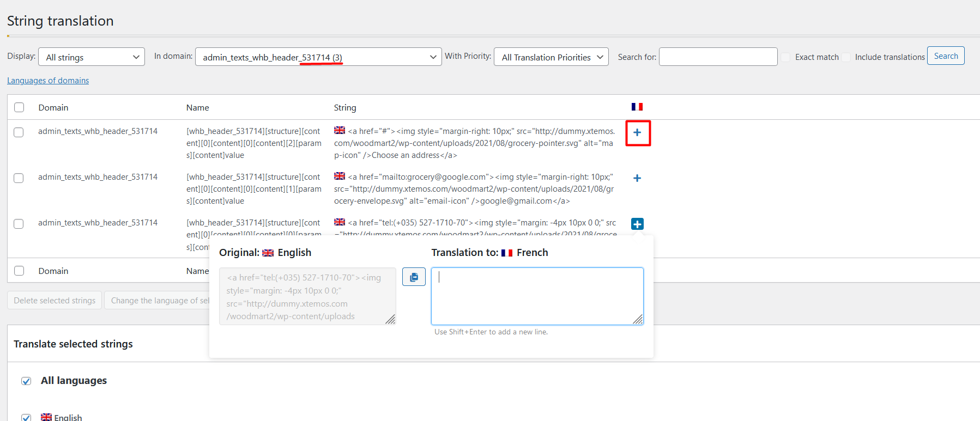Click resize handle of original English textarea

coord(390,320)
